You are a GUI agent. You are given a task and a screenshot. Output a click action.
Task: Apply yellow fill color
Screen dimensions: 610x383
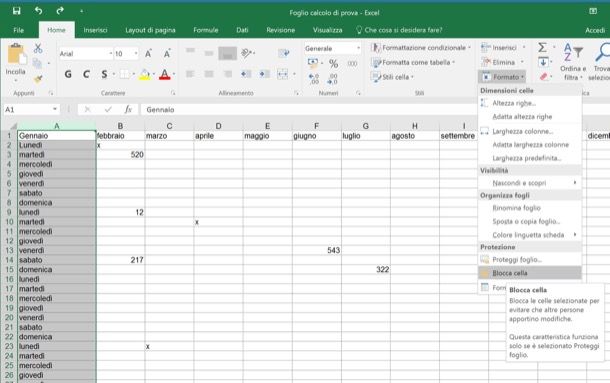[145, 74]
